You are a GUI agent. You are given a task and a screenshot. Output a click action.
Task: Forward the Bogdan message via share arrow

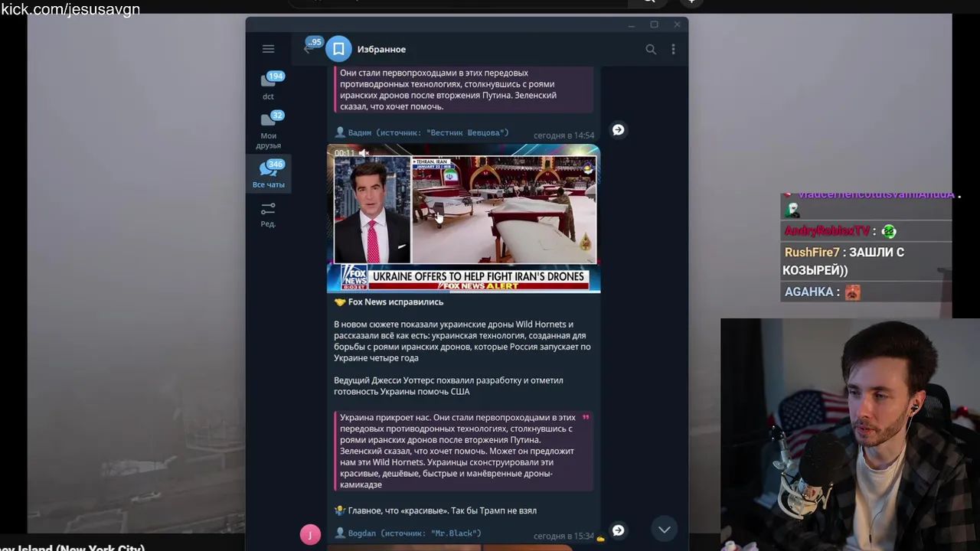point(618,530)
